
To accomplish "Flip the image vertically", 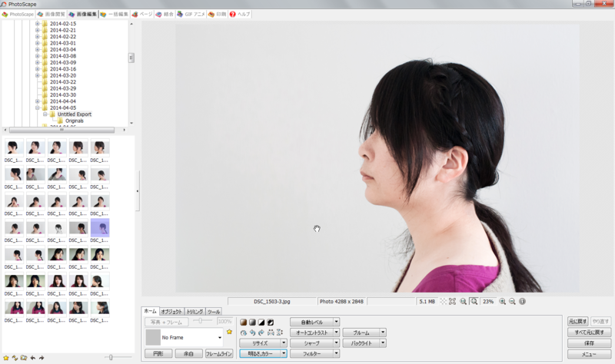I will point(280,333).
